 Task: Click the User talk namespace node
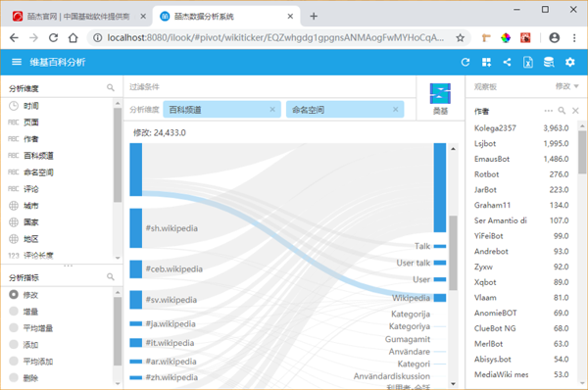click(440, 263)
